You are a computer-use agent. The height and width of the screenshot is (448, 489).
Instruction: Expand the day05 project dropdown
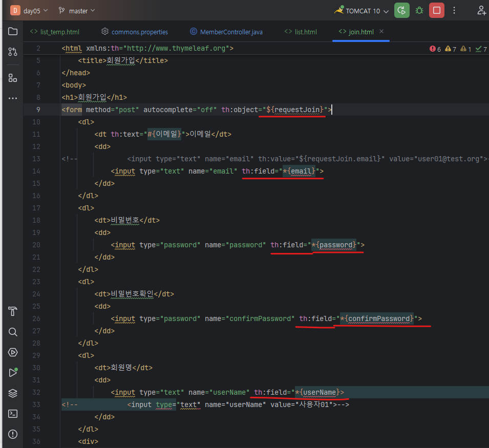click(35, 11)
